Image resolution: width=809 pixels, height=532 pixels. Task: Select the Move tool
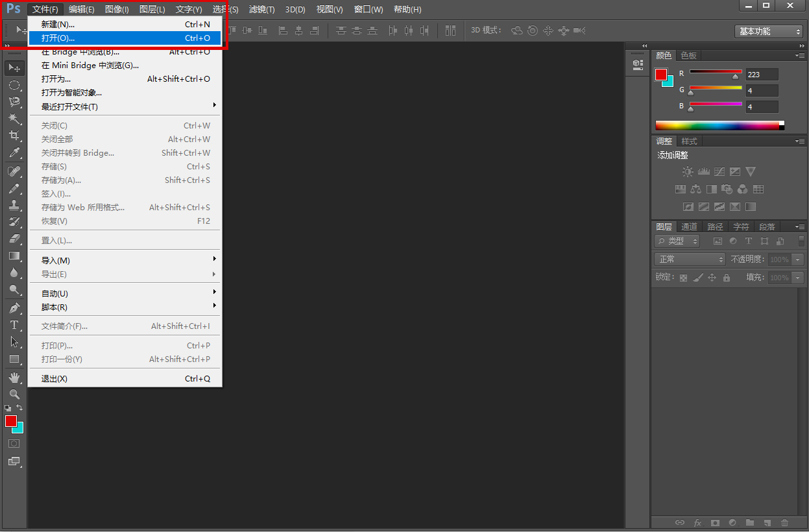(14, 68)
